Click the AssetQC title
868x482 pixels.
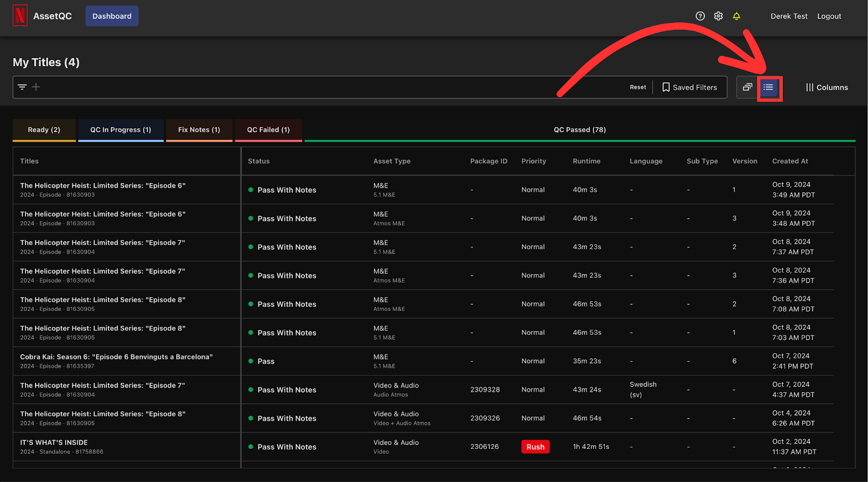53,16
